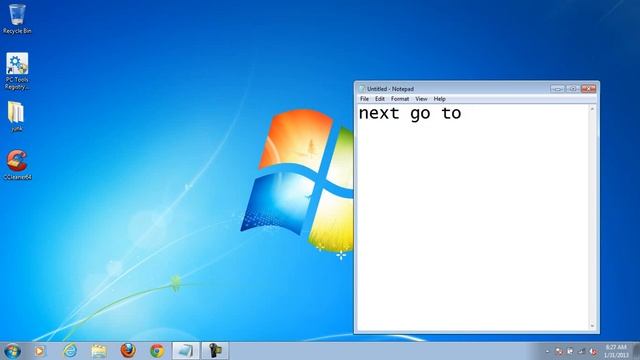This screenshot has width=640, height=360.
Task: Click the word "next" in Notepad text
Action: click(379, 113)
